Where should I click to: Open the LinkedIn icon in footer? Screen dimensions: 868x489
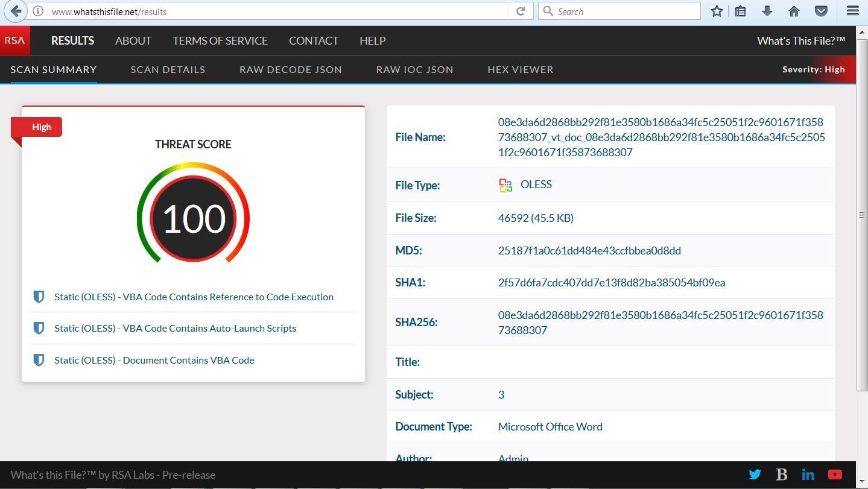(x=808, y=475)
